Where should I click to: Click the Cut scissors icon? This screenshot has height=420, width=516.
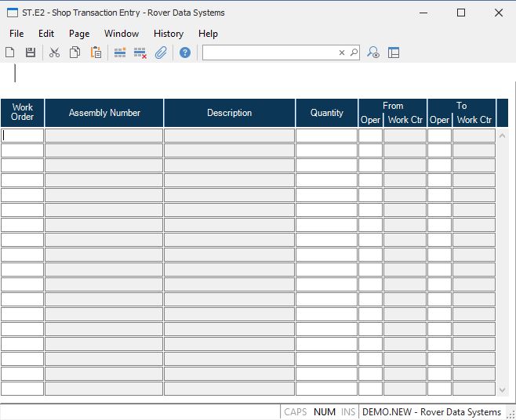click(54, 52)
